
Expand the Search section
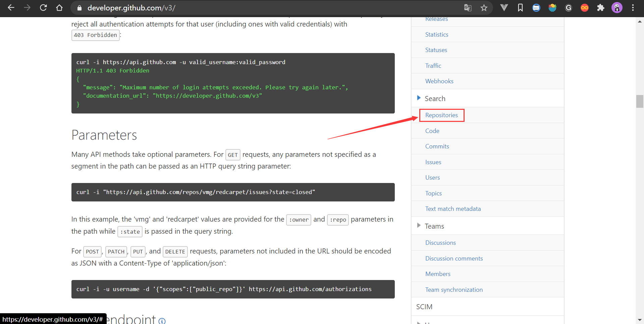435,98
